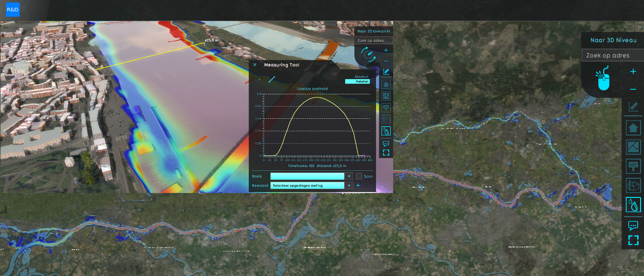The image size is (644, 276).
Task: Click the large Zoek op adres field
Action: pos(612,55)
